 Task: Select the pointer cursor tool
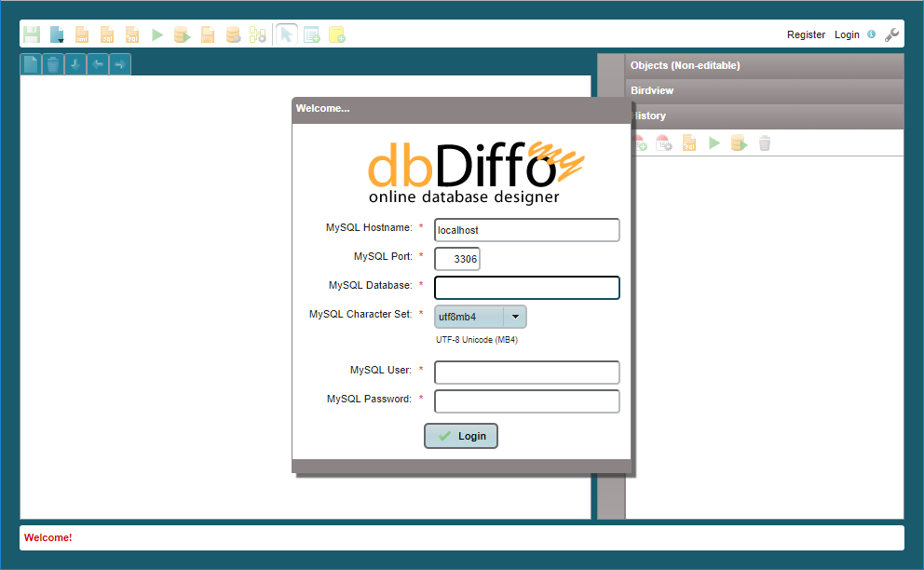click(x=287, y=34)
